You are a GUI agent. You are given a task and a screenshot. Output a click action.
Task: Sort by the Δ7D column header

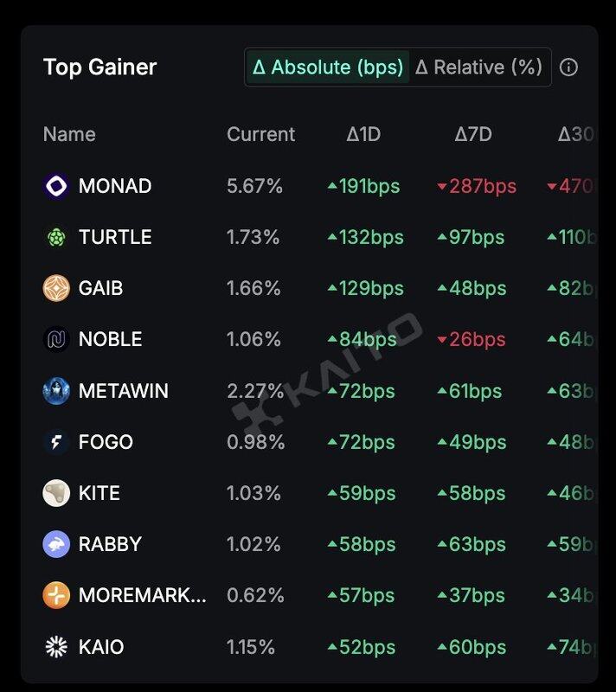tap(473, 134)
